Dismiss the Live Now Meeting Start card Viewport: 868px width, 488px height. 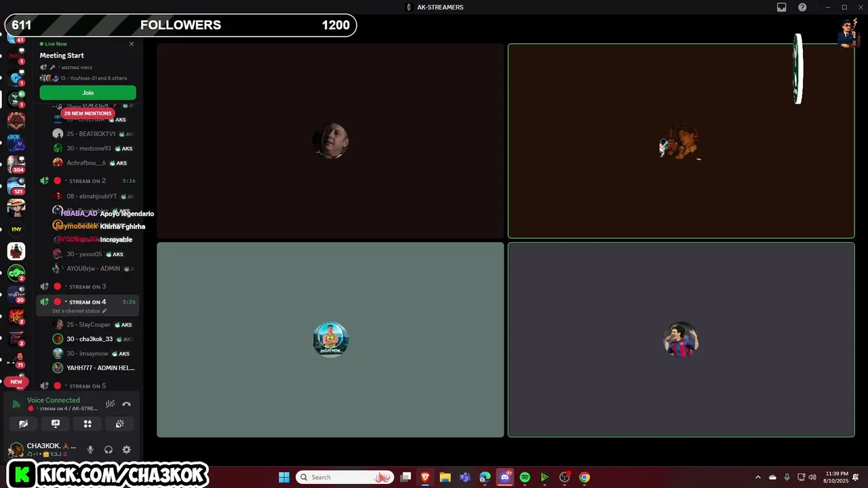(x=132, y=44)
